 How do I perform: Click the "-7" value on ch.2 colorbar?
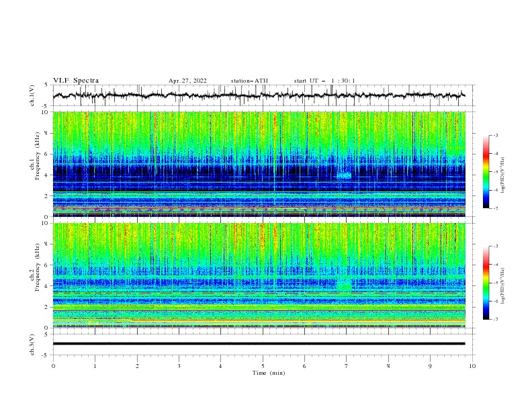tap(495, 320)
